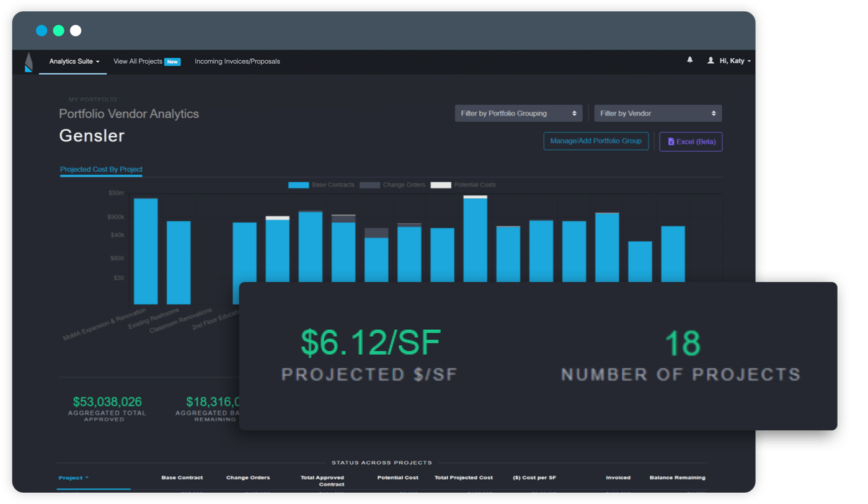Toggle Potential Costs legend swatch
Image resolution: width=868 pixels, height=504 pixels.
point(441,185)
